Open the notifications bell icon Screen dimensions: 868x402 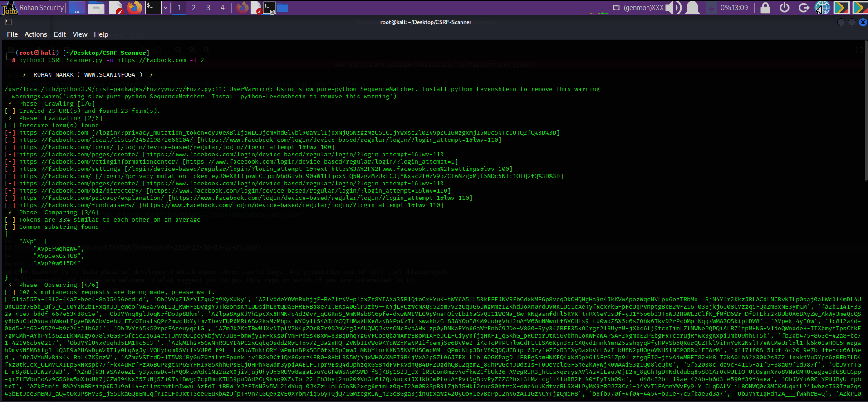(x=692, y=8)
